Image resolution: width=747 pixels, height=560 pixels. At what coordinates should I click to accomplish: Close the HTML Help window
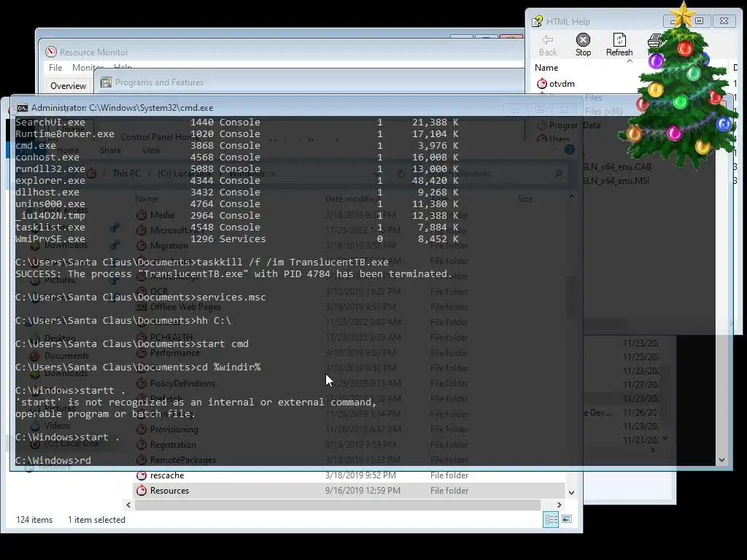click(x=724, y=21)
